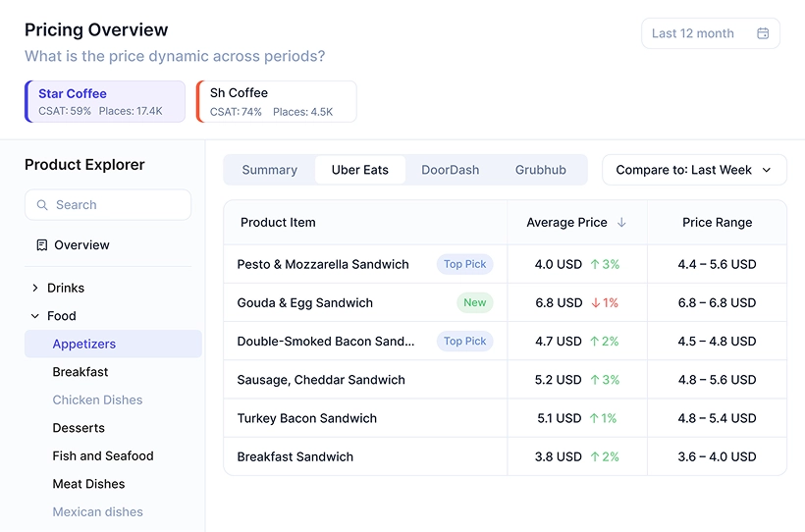Switch to the Summary tab
805x532 pixels.
(x=269, y=170)
